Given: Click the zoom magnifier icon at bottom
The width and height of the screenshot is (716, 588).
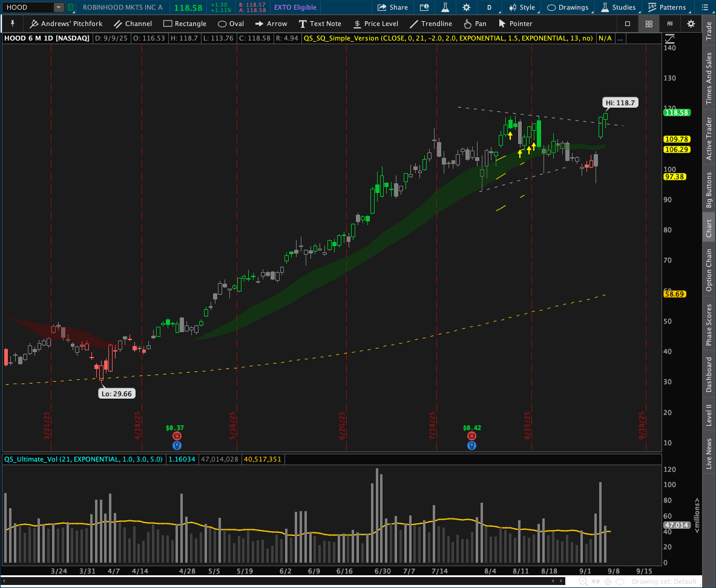Looking at the screenshot, I should pos(583,581).
